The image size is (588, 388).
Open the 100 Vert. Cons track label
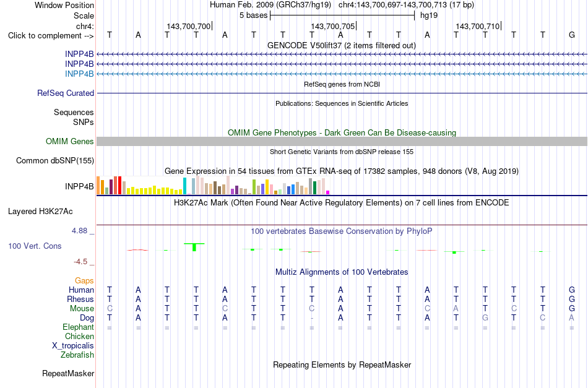tap(35, 246)
